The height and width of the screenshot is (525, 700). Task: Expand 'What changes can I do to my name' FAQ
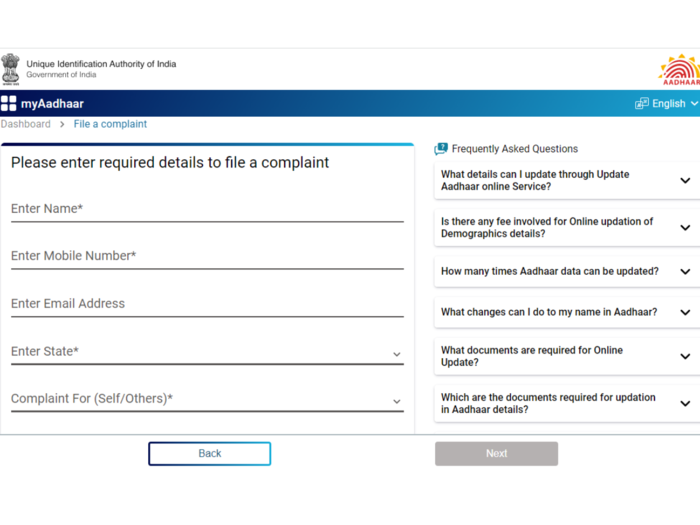(567, 312)
